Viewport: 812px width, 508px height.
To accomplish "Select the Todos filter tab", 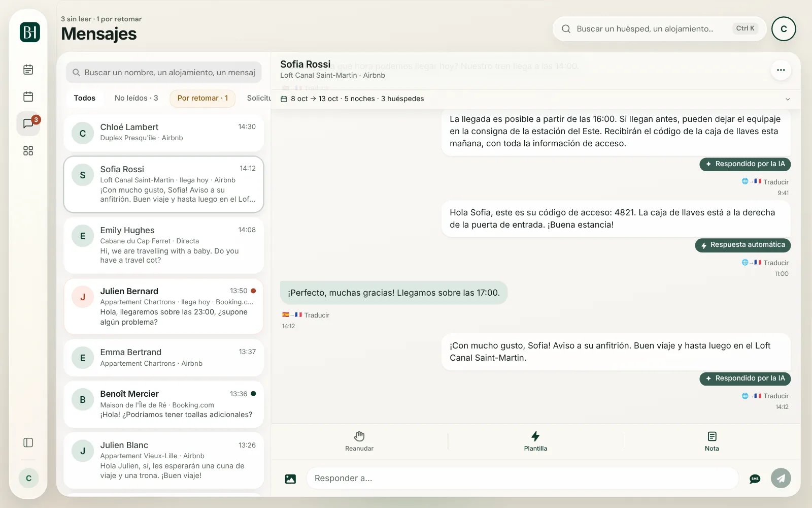I will [x=85, y=98].
